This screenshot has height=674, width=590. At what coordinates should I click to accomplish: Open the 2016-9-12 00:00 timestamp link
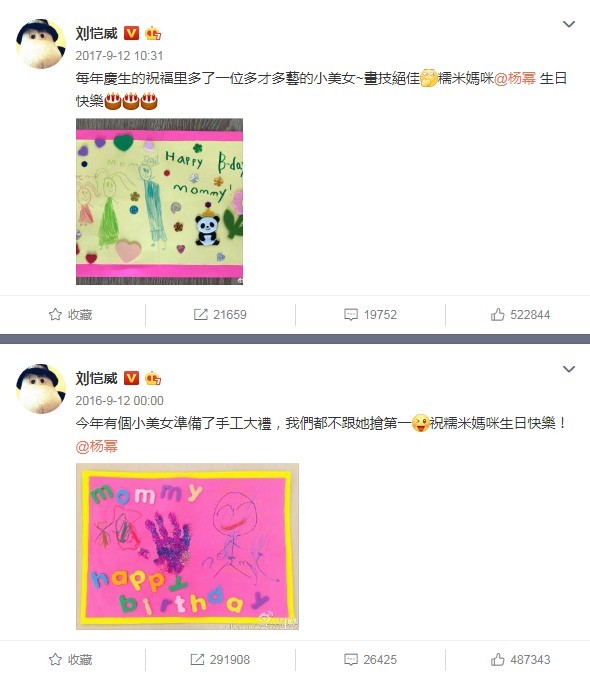(x=119, y=401)
